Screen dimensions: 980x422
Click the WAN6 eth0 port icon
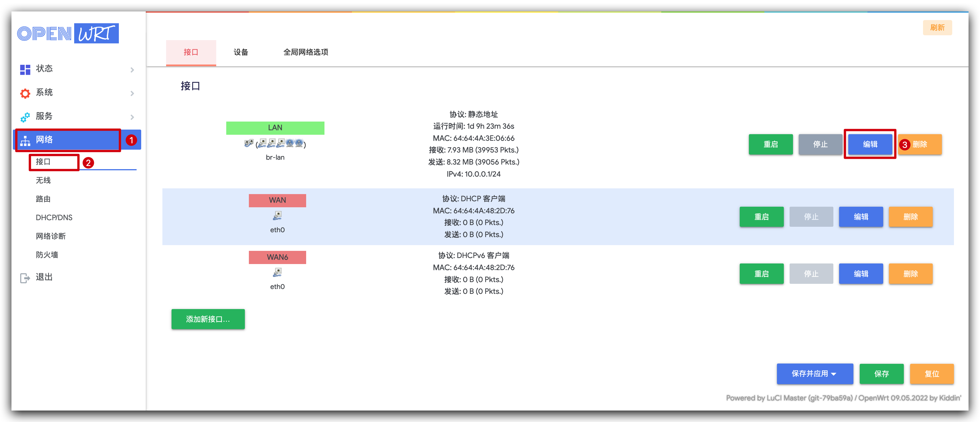277,273
